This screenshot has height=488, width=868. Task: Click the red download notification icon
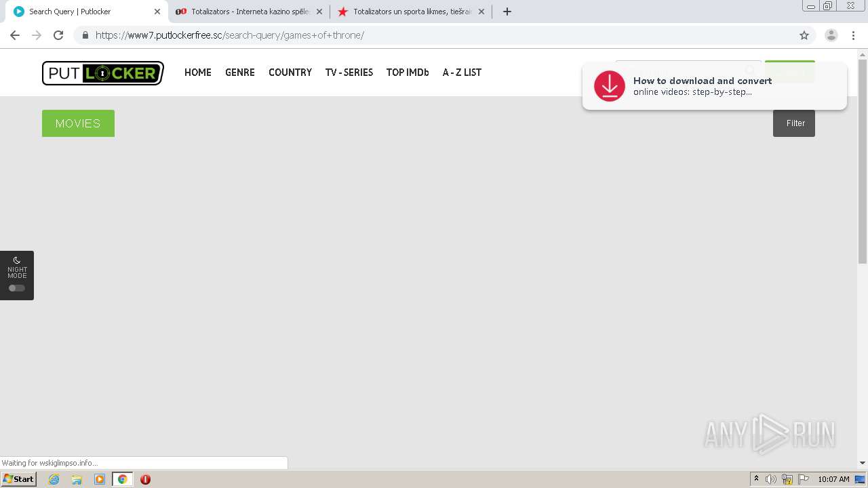(610, 86)
